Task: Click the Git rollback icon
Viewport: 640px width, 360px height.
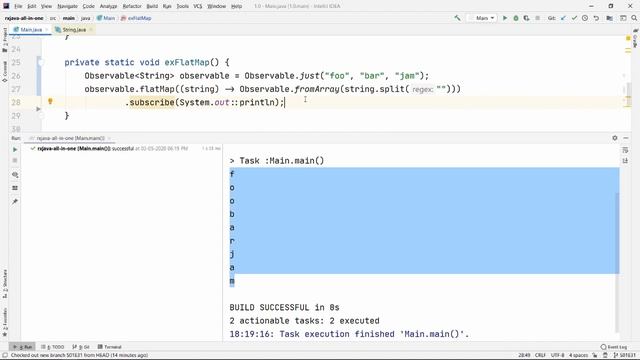Action: [596, 18]
